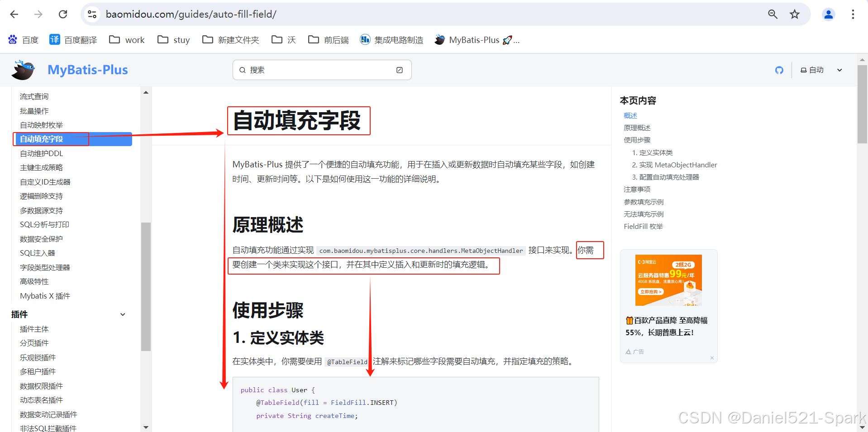Open SQL注入器 in the sidebar

point(38,253)
